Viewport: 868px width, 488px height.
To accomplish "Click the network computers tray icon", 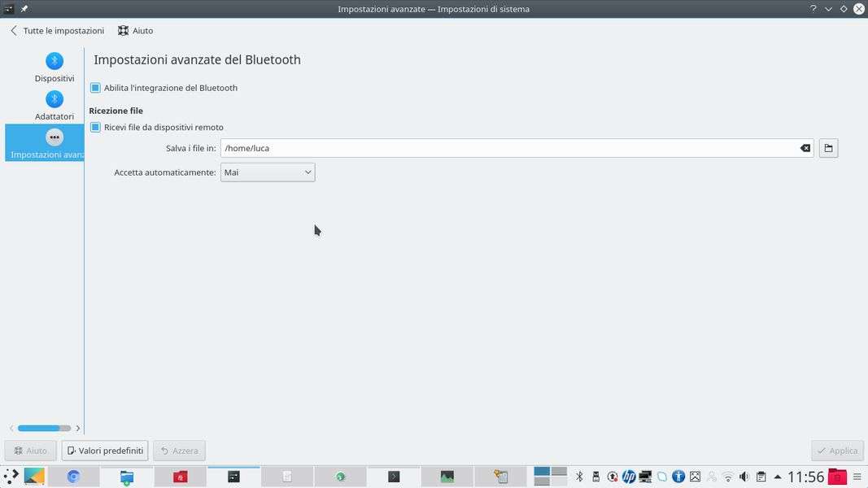I will click(x=645, y=477).
